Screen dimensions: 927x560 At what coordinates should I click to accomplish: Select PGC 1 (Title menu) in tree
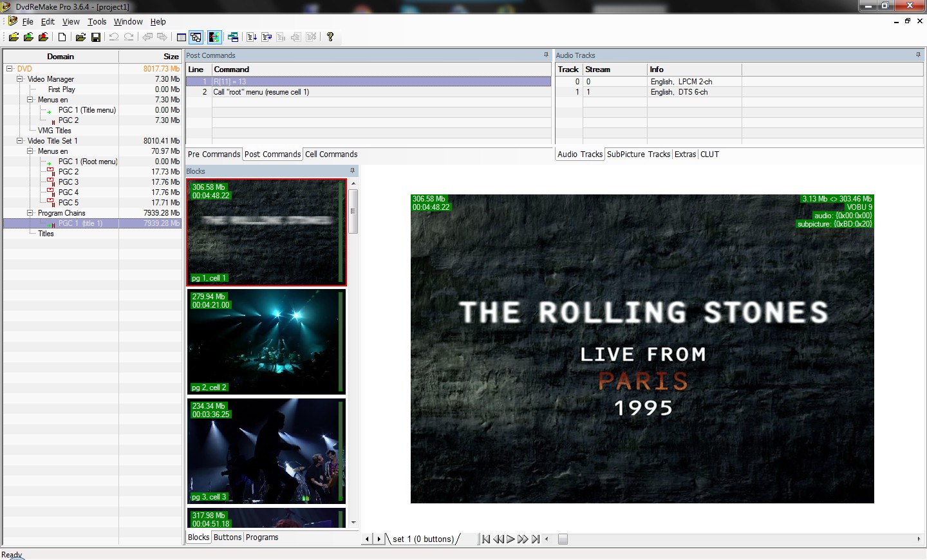87,110
